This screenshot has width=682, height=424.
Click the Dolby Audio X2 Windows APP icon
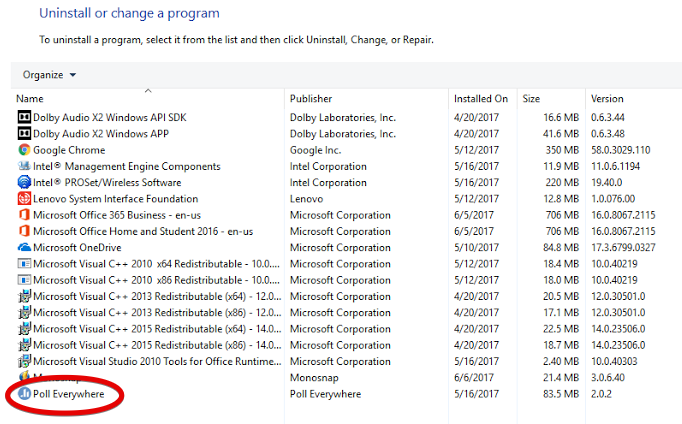(x=24, y=134)
